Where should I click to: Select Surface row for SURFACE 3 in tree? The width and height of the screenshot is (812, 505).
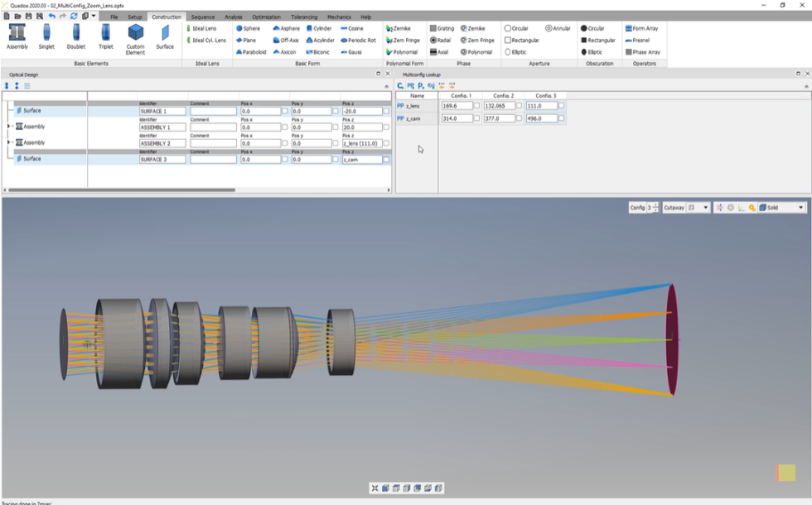(x=31, y=159)
